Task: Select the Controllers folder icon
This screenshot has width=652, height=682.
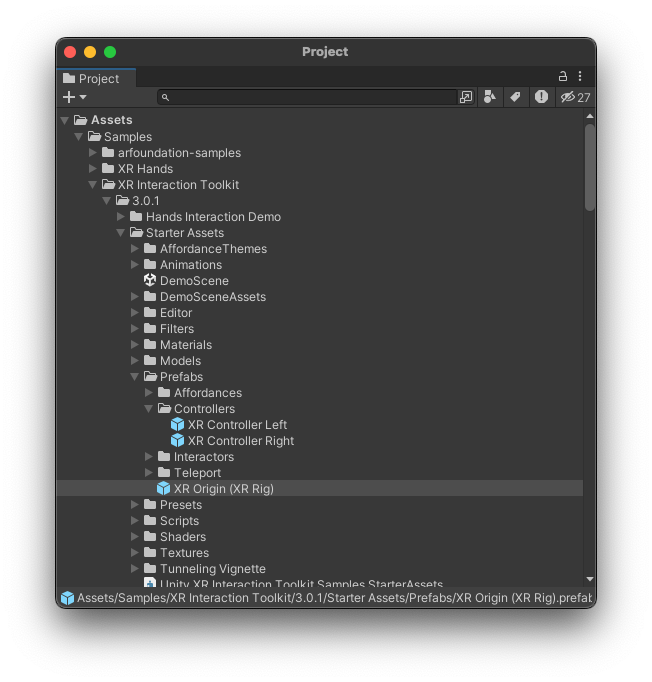Action: pyautogui.click(x=164, y=408)
